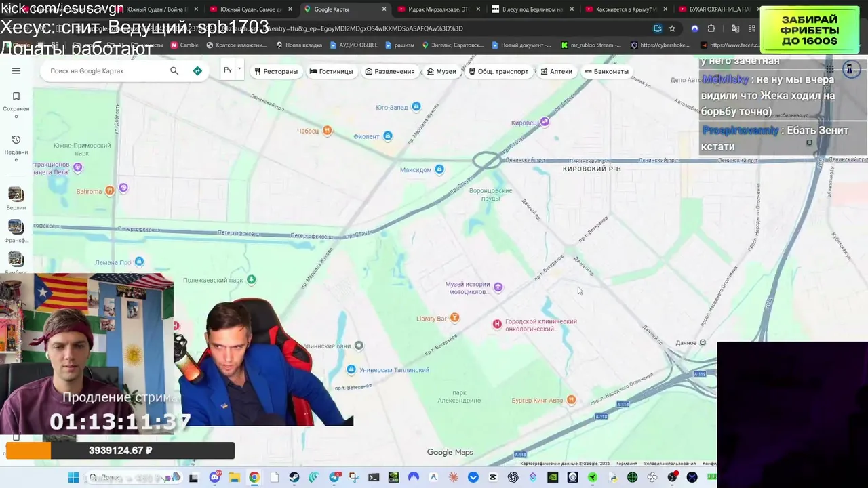Open the Camble bookmark
The height and width of the screenshot is (488, 868).
click(x=184, y=45)
